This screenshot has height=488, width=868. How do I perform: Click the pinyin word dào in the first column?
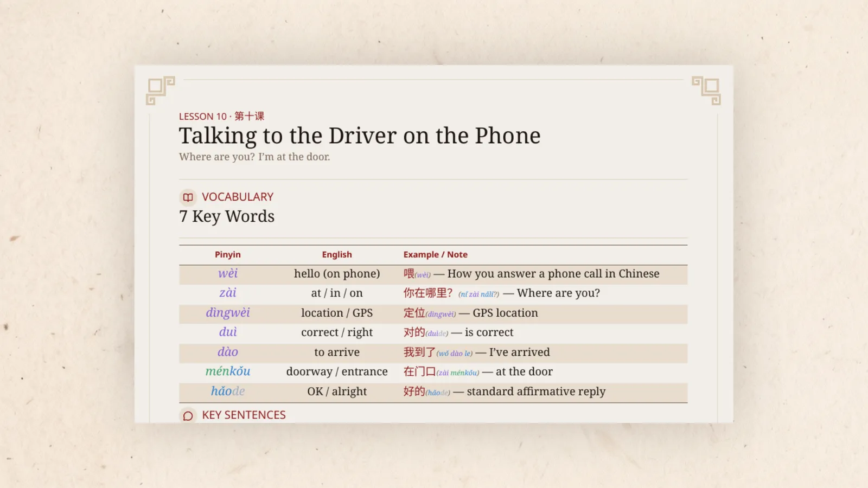pyautogui.click(x=228, y=352)
